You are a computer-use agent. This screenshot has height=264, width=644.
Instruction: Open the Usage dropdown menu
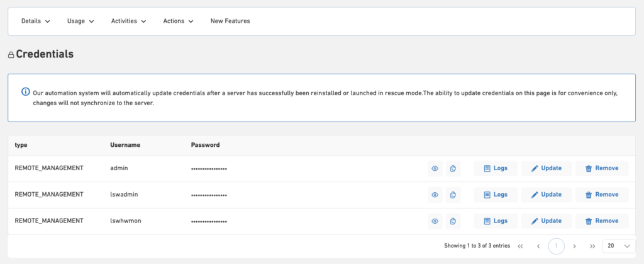tap(80, 21)
